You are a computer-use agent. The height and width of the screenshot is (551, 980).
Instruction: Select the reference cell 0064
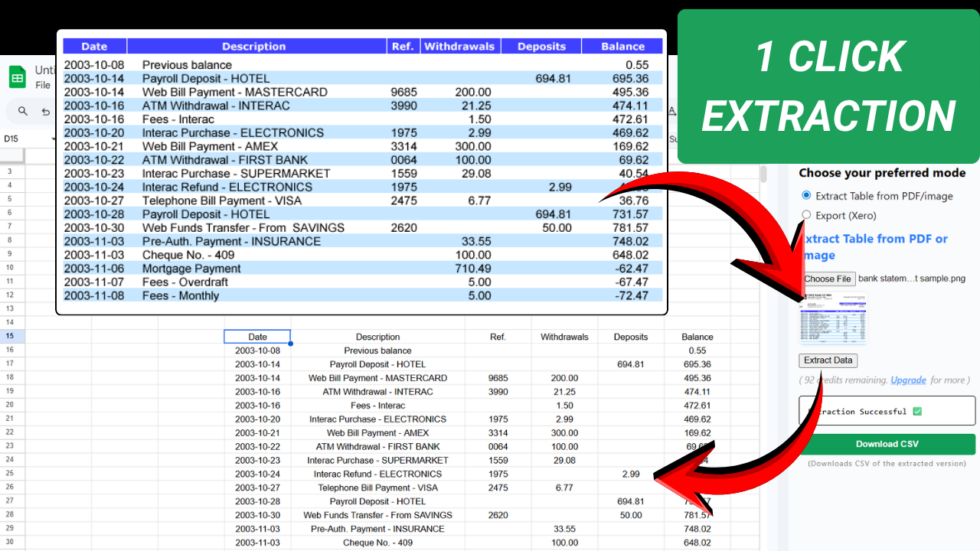pyautogui.click(x=498, y=447)
